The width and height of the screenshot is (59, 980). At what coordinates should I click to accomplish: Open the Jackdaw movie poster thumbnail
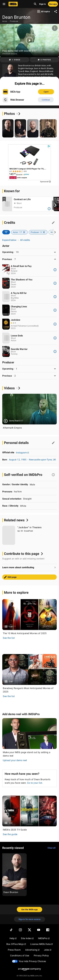click(6, 324)
